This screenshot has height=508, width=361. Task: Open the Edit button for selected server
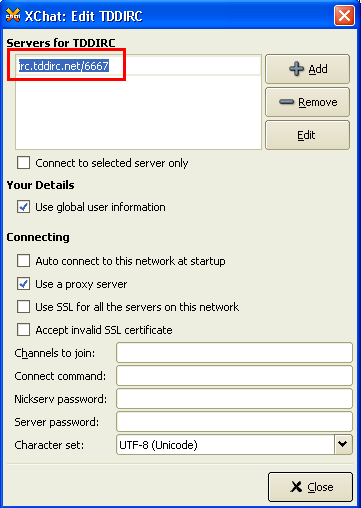pyautogui.click(x=307, y=135)
